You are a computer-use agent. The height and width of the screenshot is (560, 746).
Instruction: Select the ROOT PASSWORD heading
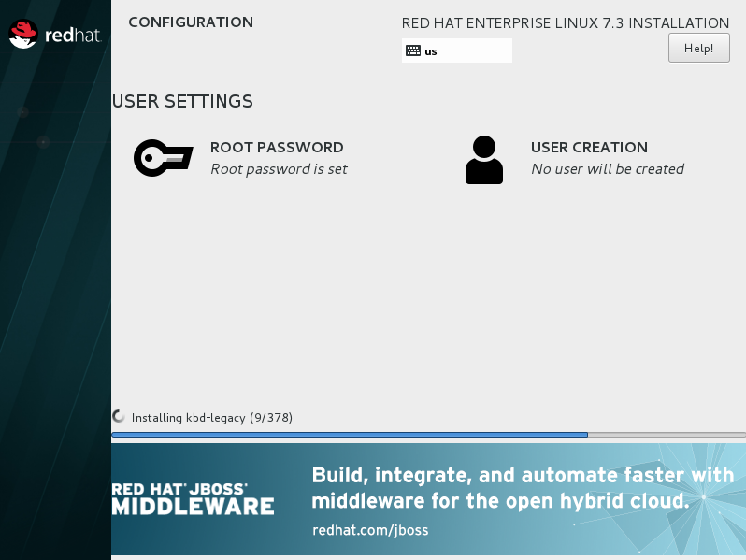[x=277, y=147]
